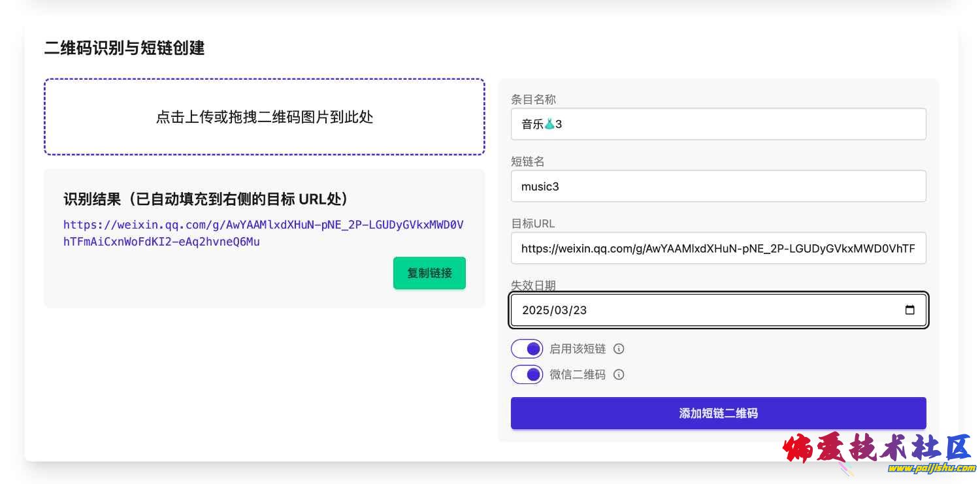Select the day 23 in expiry date
Viewport: 980px width, 484px height.
[580, 310]
